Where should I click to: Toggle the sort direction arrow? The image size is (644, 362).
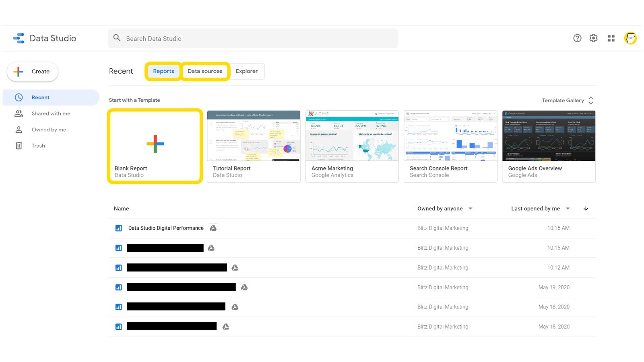coord(586,208)
